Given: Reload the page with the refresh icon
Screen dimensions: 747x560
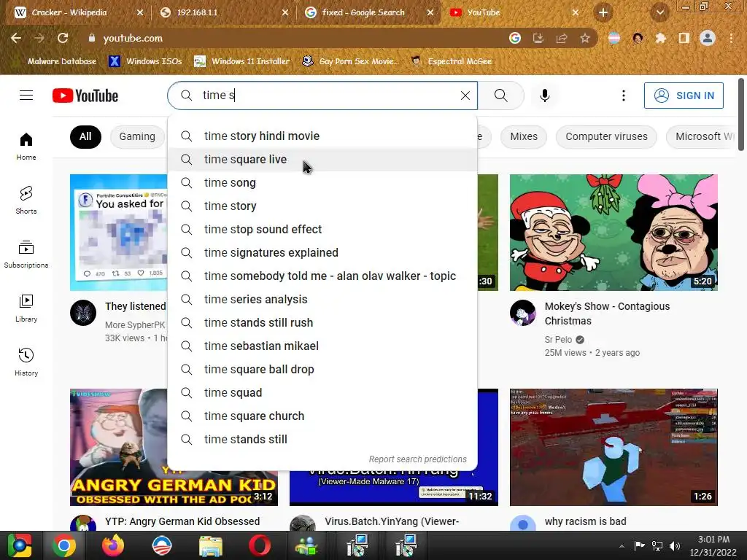Looking at the screenshot, I should [63, 38].
